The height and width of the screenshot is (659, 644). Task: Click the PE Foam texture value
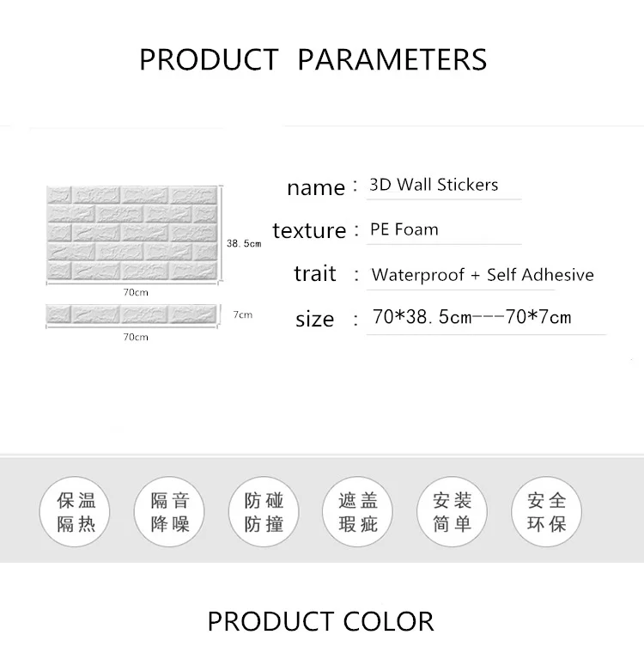[404, 229]
